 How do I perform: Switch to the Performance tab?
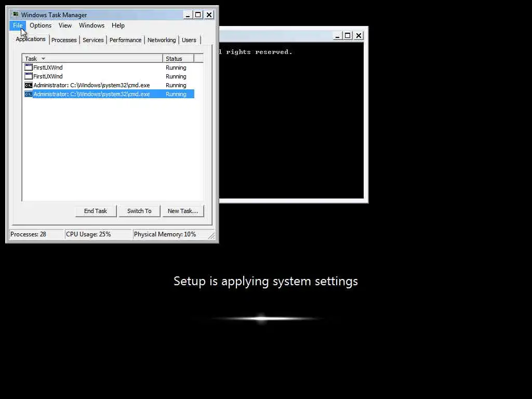click(x=125, y=40)
